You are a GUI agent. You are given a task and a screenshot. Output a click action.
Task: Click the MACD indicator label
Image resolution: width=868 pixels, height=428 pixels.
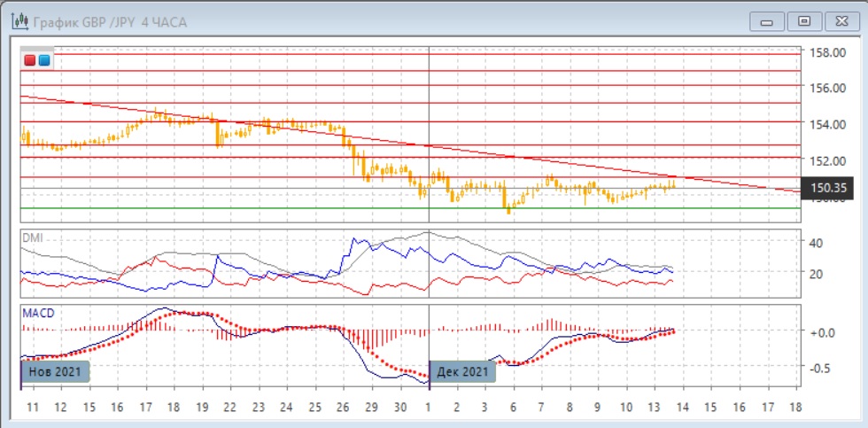[37, 313]
